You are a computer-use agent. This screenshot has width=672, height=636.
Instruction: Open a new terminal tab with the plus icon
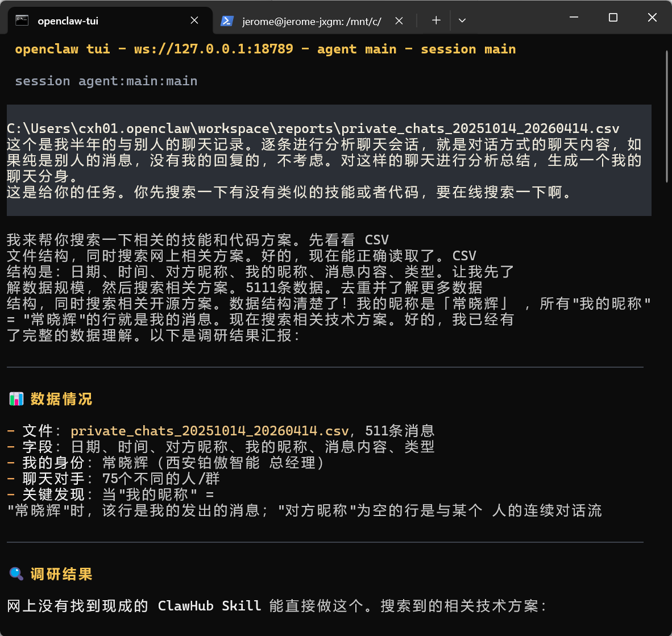[435, 20]
